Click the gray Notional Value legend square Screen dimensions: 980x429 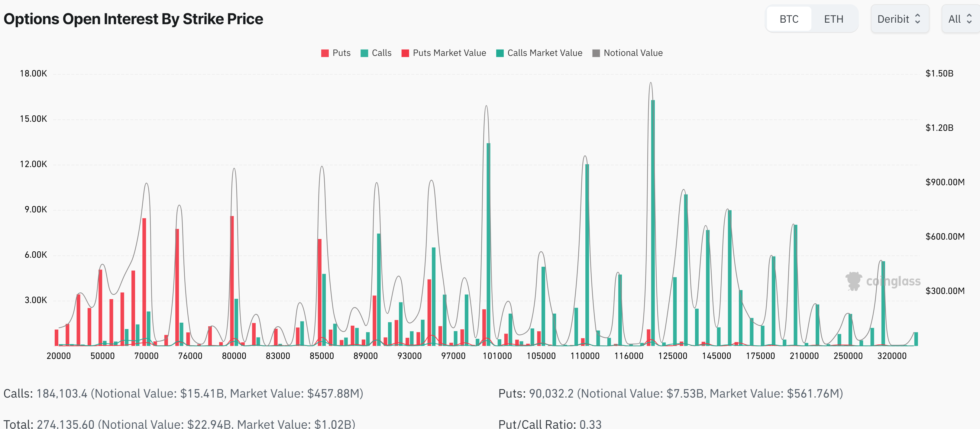[x=596, y=53]
